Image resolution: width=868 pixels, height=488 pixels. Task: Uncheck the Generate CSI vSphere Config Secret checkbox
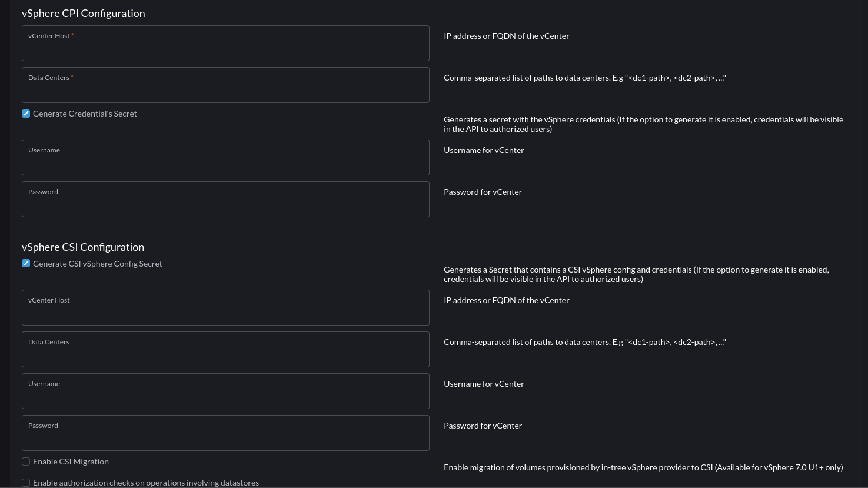click(26, 263)
